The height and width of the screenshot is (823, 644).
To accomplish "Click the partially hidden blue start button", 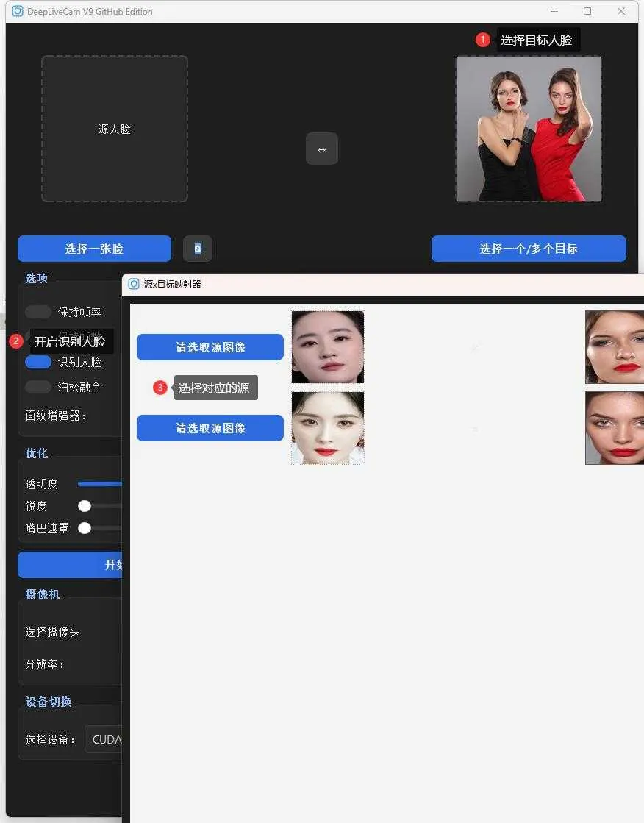I will pyautogui.click(x=70, y=565).
